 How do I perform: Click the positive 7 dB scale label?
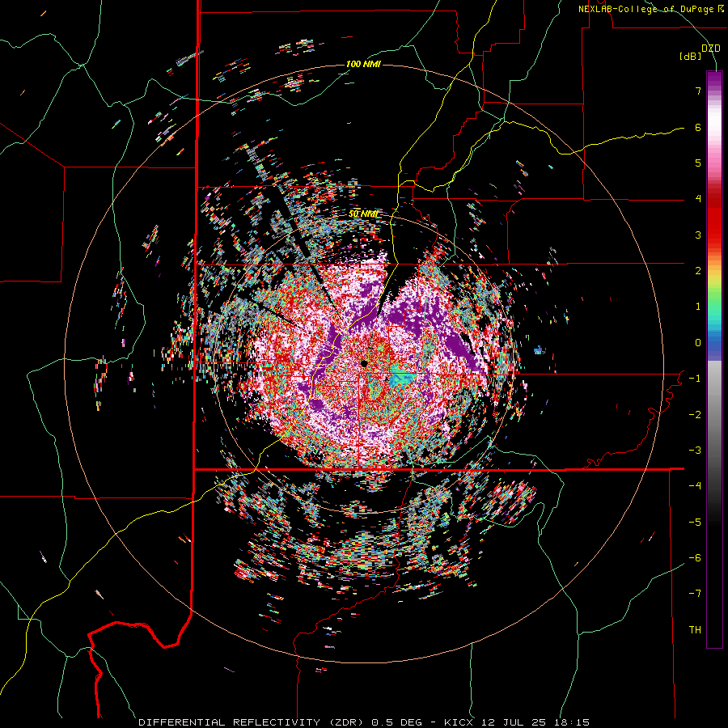tap(698, 91)
